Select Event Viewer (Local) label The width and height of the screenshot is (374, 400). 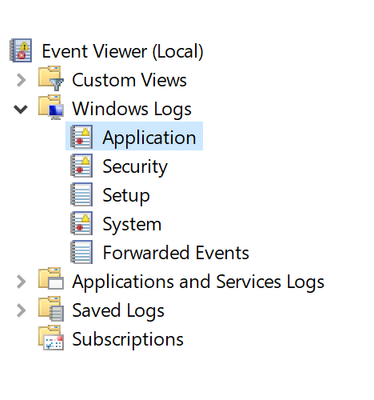coord(123,51)
